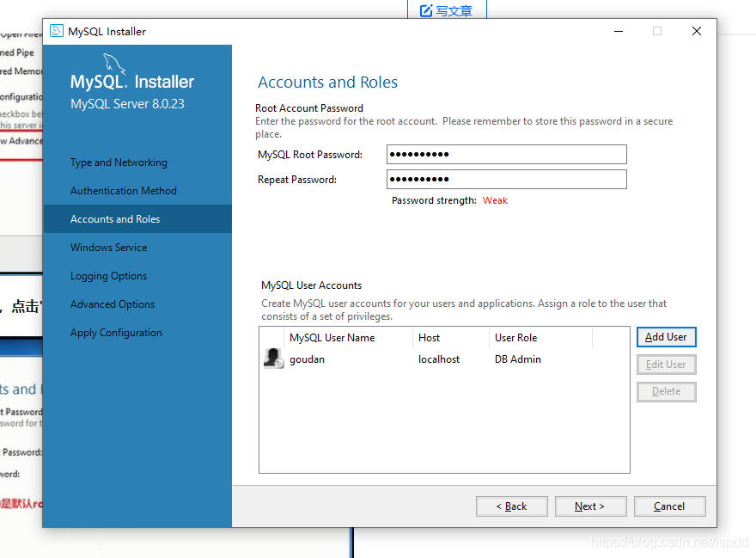The height and width of the screenshot is (558, 756).
Task: Proceed with the Next button
Action: 591,506
